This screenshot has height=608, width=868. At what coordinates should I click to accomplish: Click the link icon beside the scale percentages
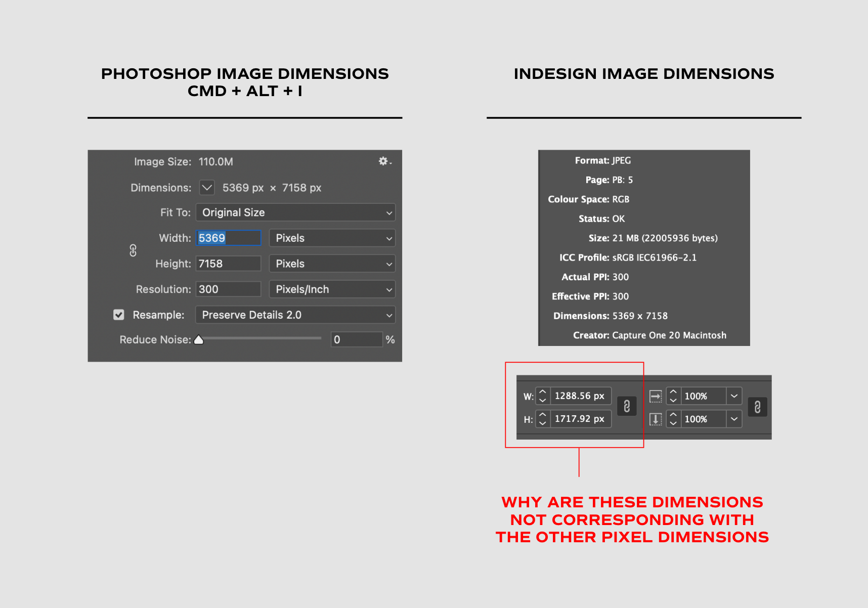[x=757, y=407]
